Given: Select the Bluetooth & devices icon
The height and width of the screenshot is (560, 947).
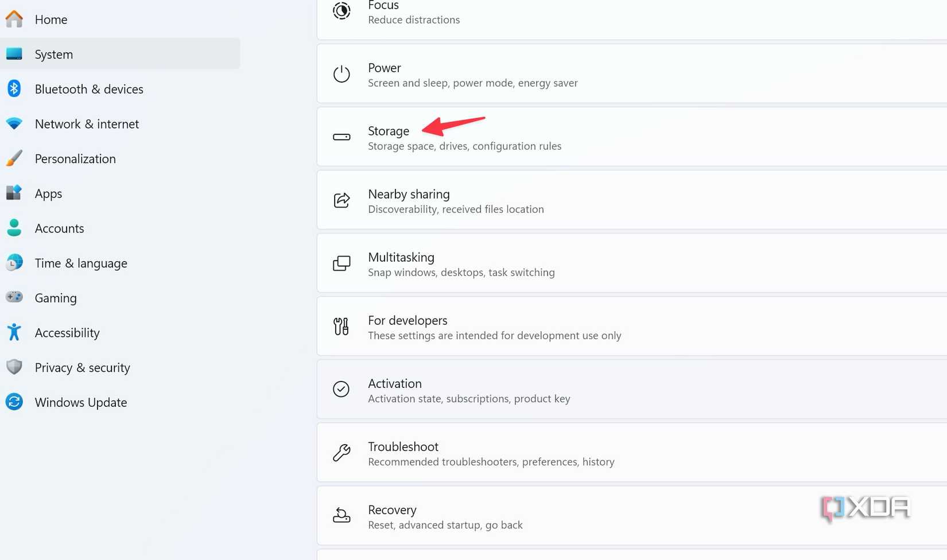Looking at the screenshot, I should pos(14,89).
